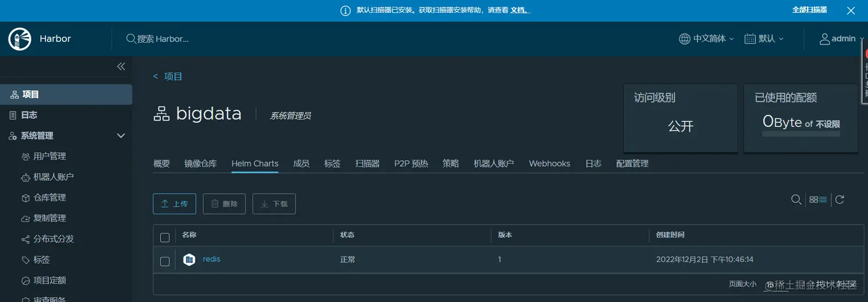The width and height of the screenshot is (868, 302).
Task: Click the admin user avatar icon
Action: click(824, 39)
